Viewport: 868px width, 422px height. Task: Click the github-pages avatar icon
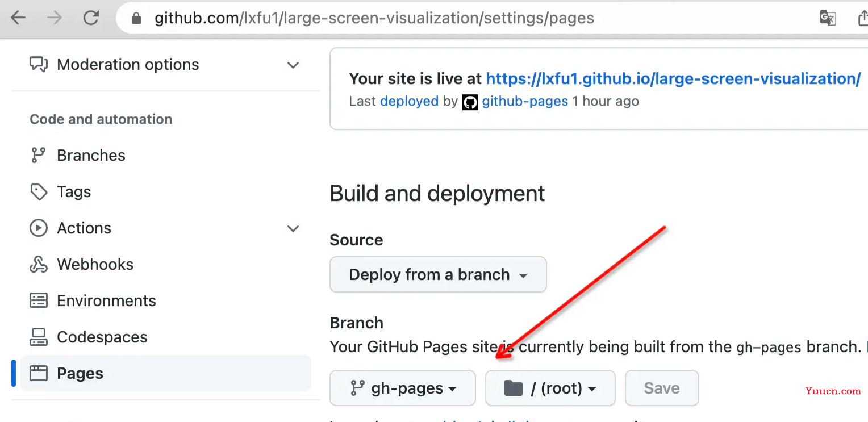tap(470, 102)
